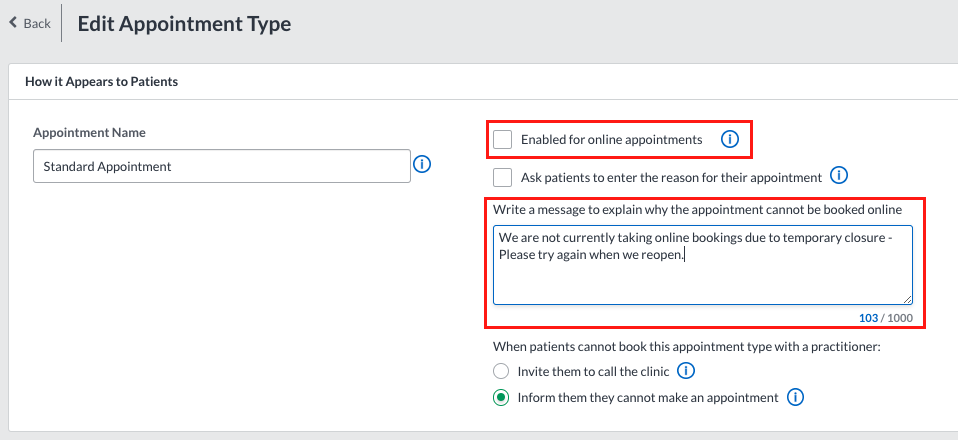Open info icon beside Enabled for online appointments
This screenshot has width=958, height=440.
pos(729,139)
